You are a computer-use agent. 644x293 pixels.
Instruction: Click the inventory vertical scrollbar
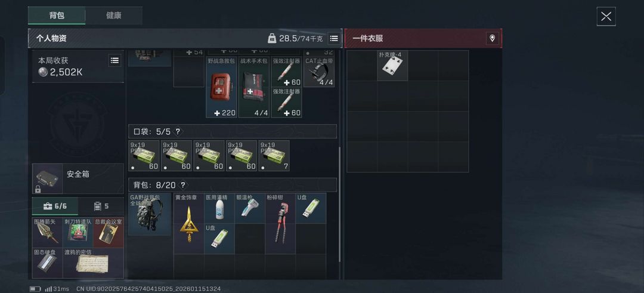[x=339, y=205]
